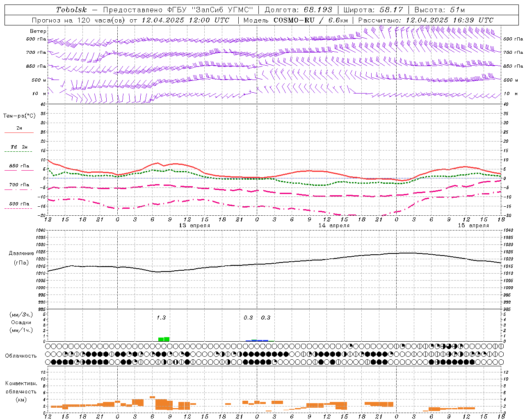This screenshot has height=420, width=525.
Task: Click the 'Tobolsk' station title
Action: (x=71, y=10)
